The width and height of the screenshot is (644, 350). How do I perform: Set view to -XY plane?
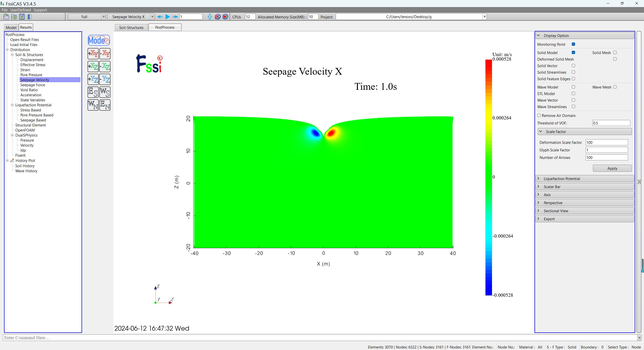coord(105,54)
